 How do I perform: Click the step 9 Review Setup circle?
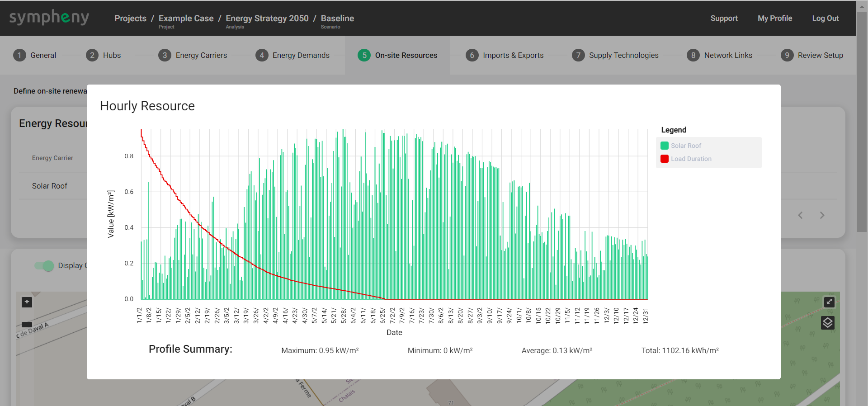click(x=787, y=55)
